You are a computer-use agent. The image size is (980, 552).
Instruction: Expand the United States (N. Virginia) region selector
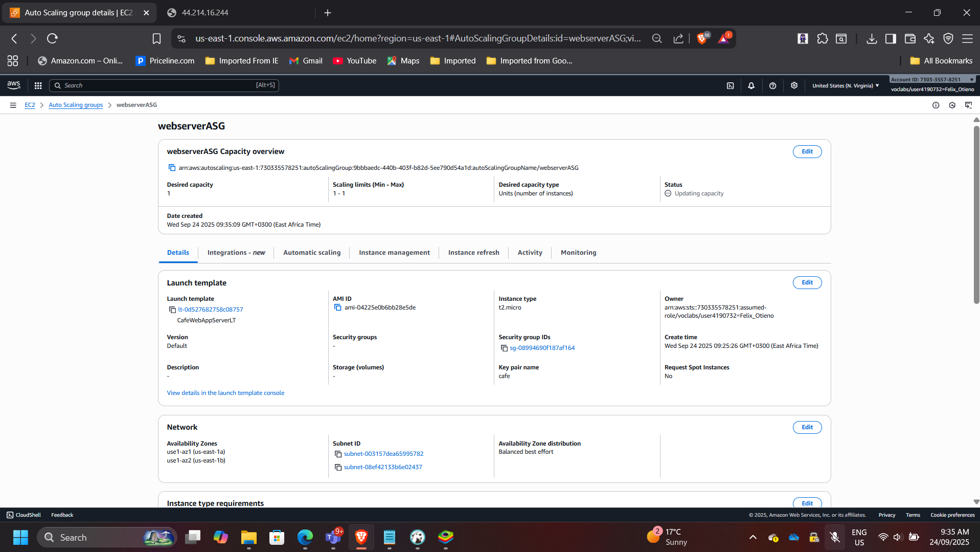[845, 85]
